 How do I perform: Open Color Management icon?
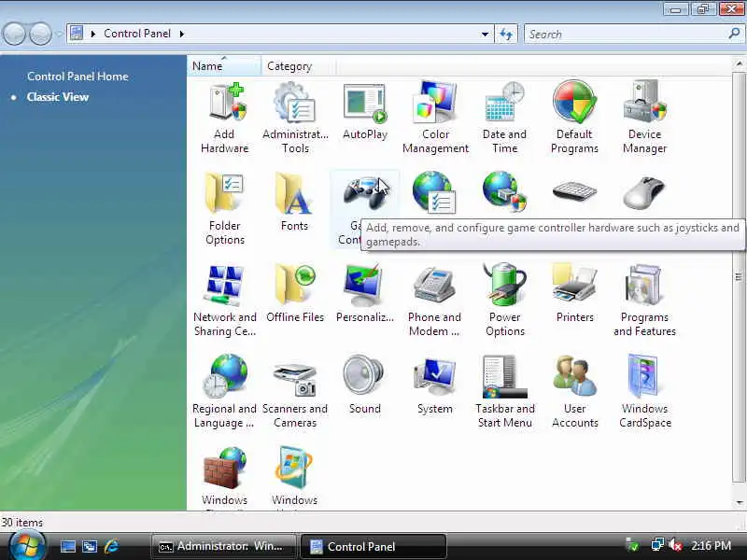(435, 101)
